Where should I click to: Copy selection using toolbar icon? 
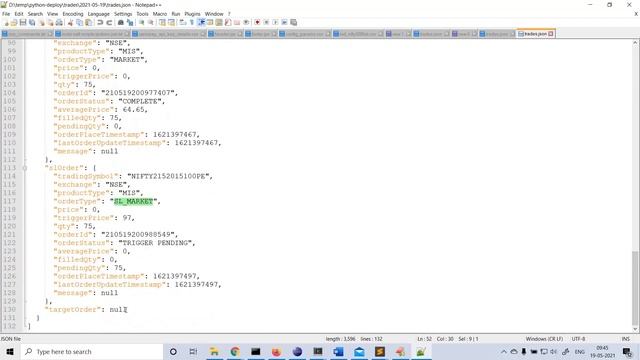(x=79, y=22)
